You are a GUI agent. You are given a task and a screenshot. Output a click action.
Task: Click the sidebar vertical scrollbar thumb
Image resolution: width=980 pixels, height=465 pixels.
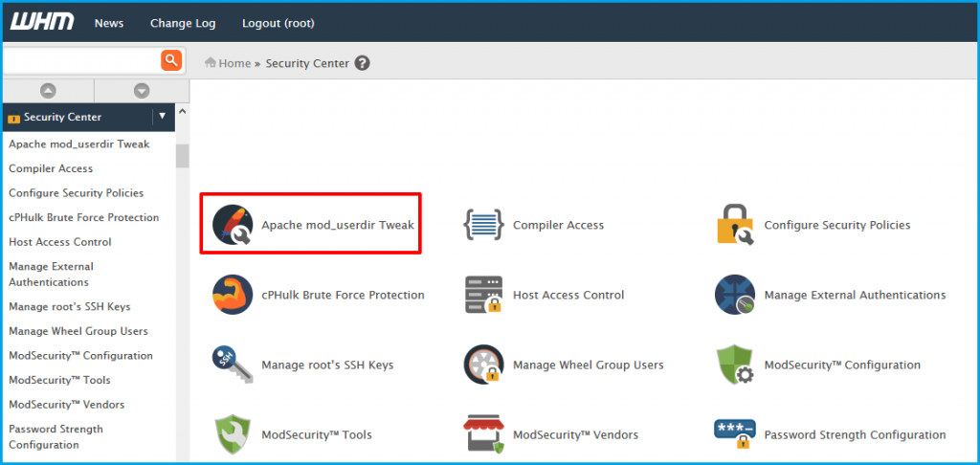(x=183, y=155)
